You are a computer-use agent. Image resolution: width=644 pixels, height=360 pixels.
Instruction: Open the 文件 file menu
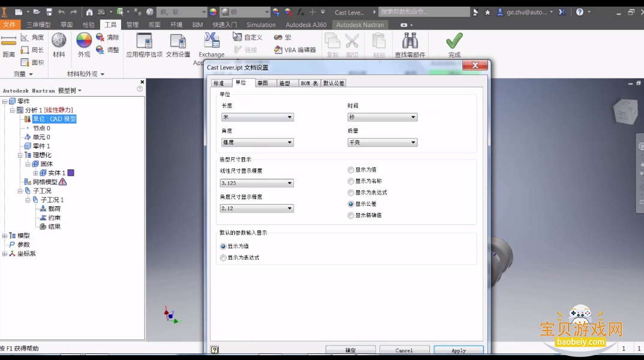click(10, 25)
